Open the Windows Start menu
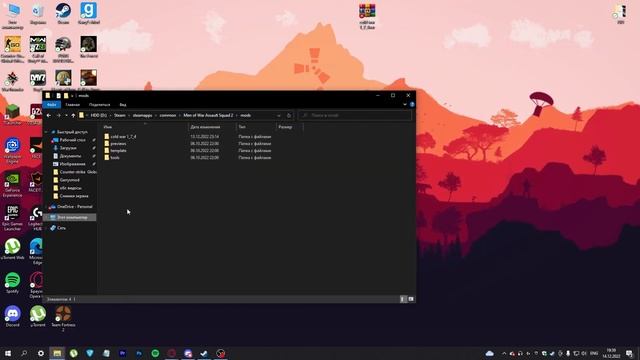 coord(8,353)
